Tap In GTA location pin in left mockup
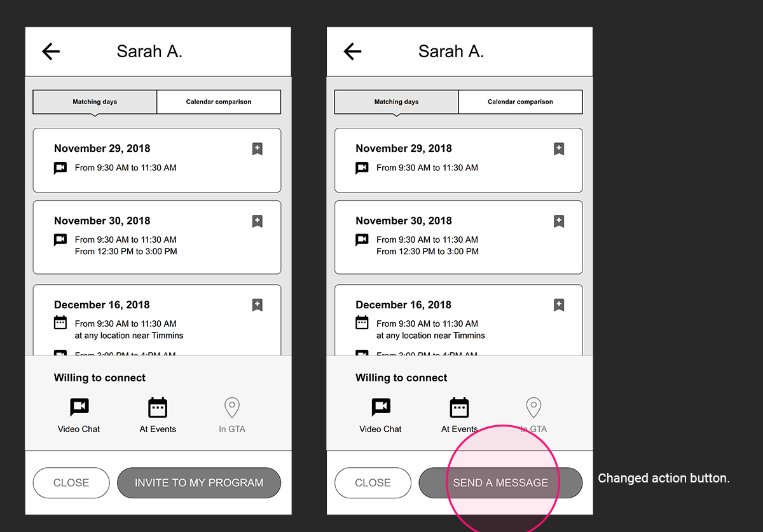 pos(232,407)
